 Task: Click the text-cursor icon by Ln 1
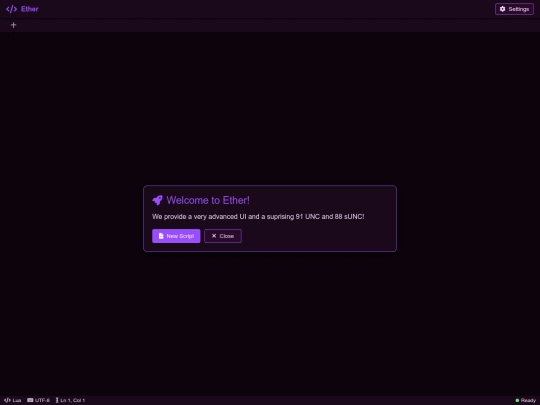(x=57, y=400)
